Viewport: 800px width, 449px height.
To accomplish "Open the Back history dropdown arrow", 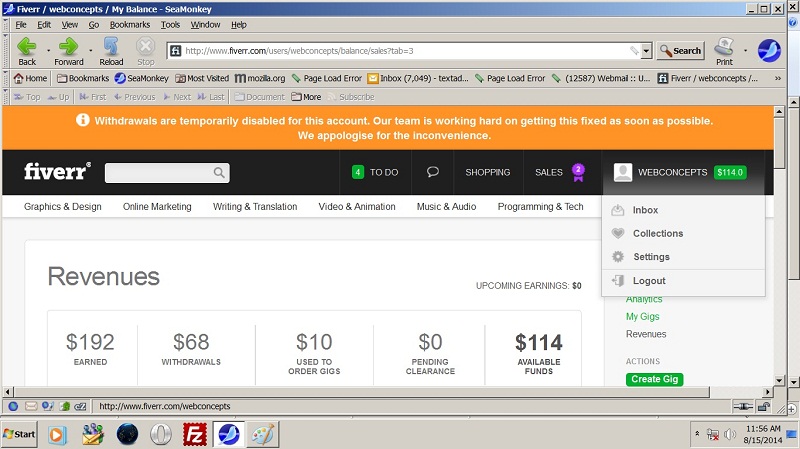I will click(x=48, y=51).
